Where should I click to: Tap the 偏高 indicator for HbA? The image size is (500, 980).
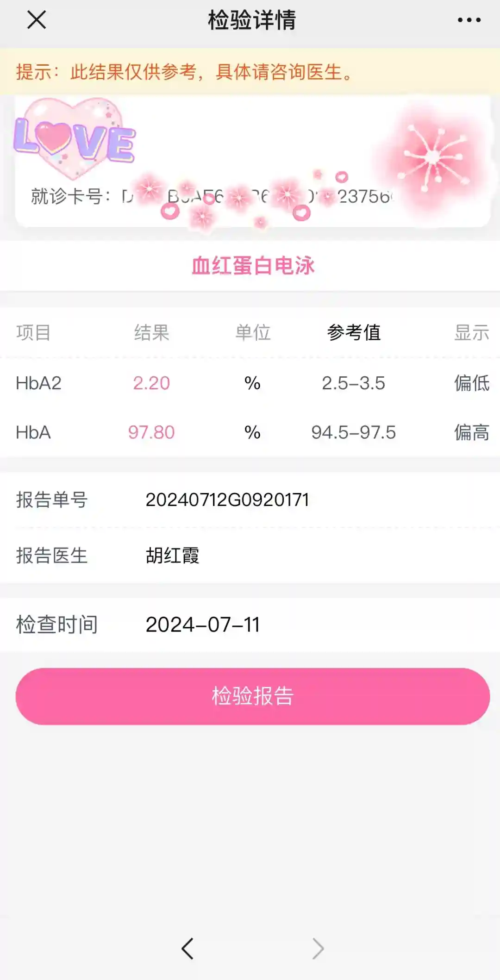click(471, 432)
